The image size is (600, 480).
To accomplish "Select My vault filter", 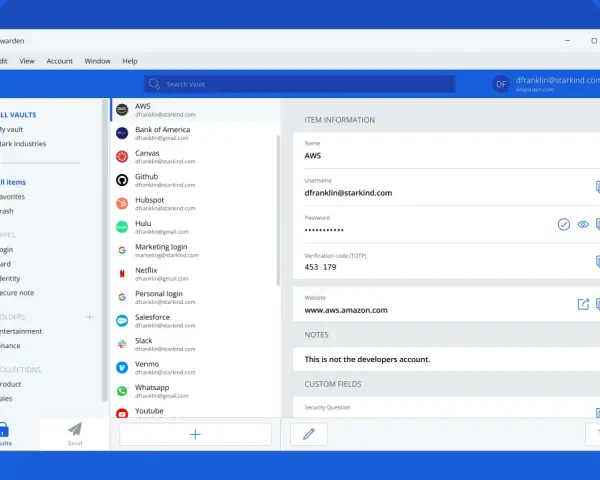I will tap(11, 129).
